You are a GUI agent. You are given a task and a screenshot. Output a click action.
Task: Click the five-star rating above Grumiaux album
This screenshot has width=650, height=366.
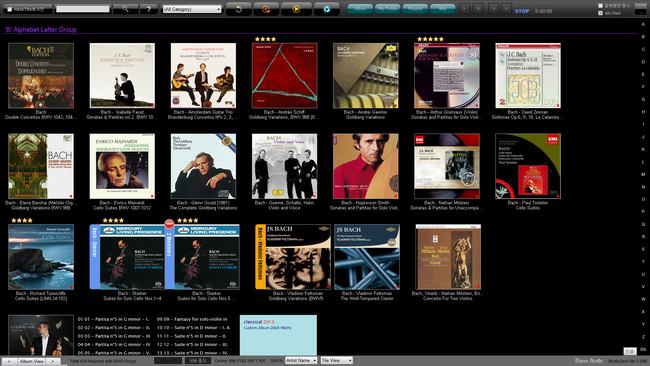click(430, 39)
